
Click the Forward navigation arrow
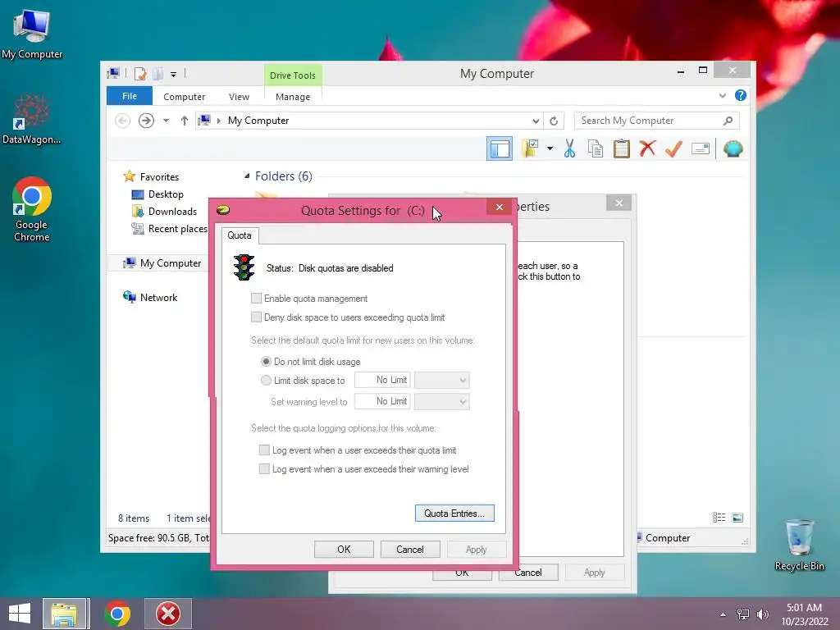pos(146,121)
